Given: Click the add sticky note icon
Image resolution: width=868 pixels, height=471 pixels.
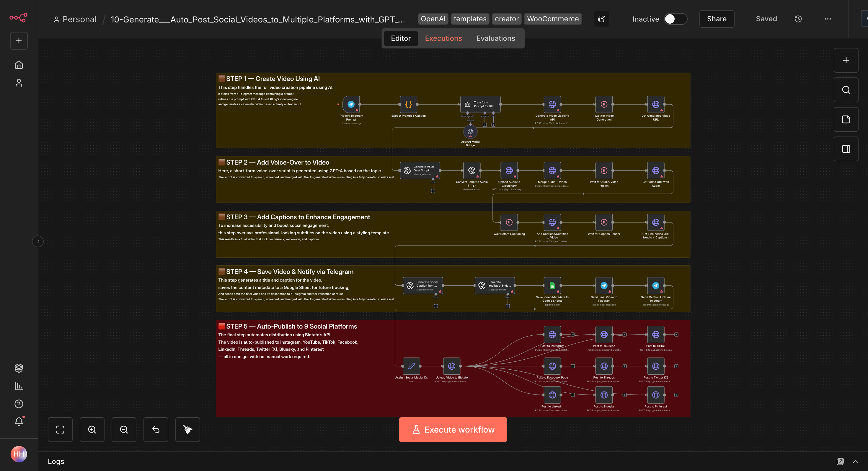Looking at the screenshot, I should tap(846, 119).
